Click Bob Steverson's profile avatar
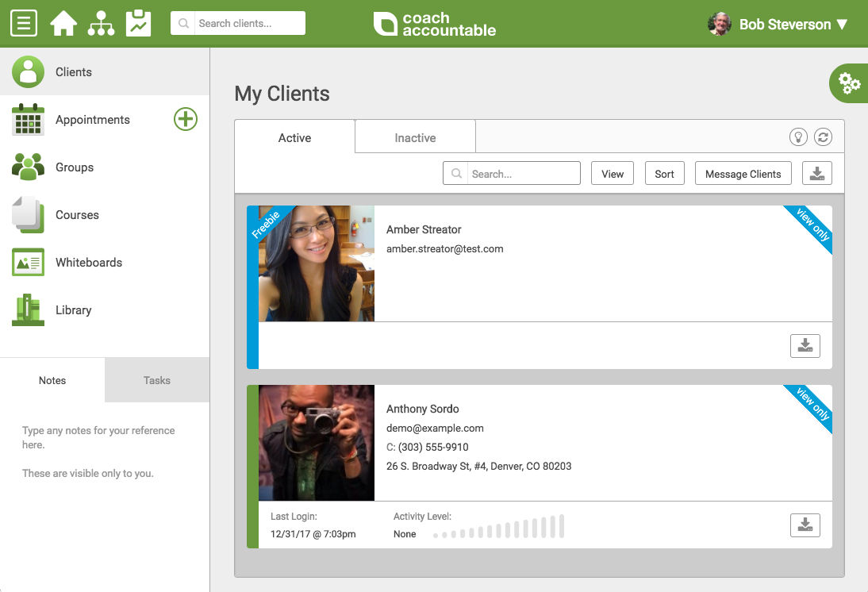 pos(720,24)
